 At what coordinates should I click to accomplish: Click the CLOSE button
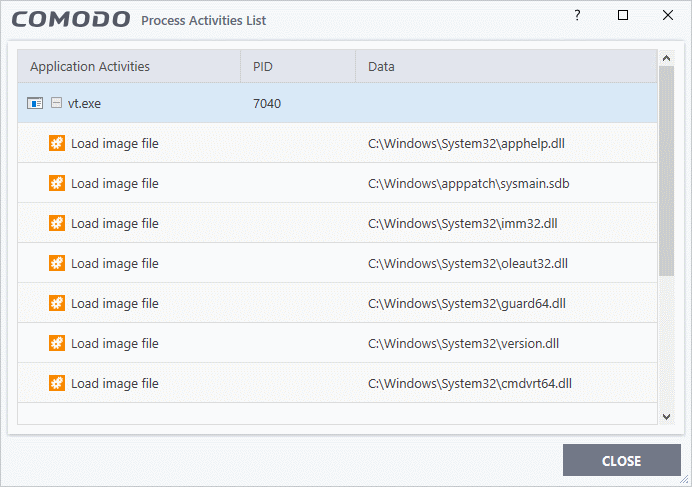point(621,460)
